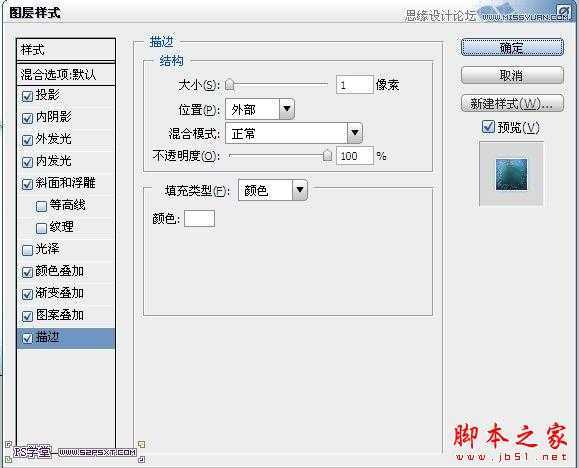Toggle the 斜面和浮雕 checkbox
579x468 pixels.
click(27, 184)
